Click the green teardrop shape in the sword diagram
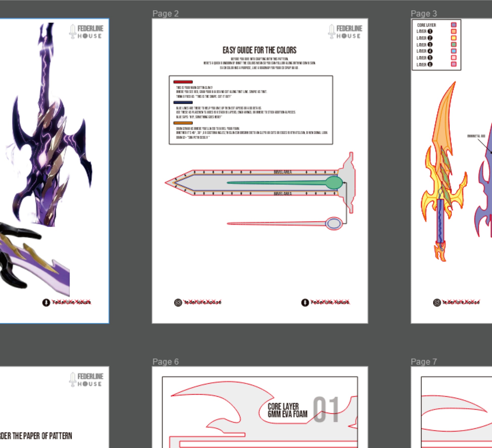 (334, 183)
